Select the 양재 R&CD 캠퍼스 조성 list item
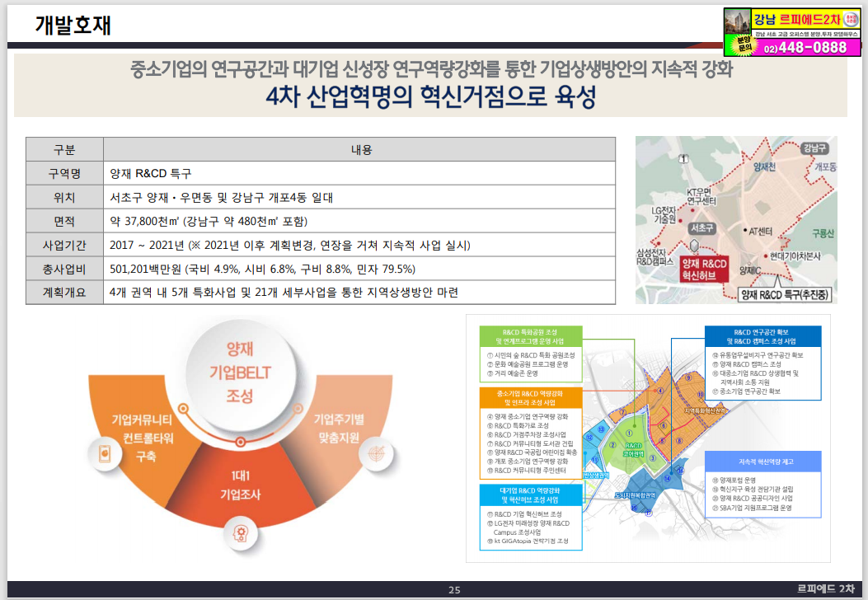 coord(746,364)
